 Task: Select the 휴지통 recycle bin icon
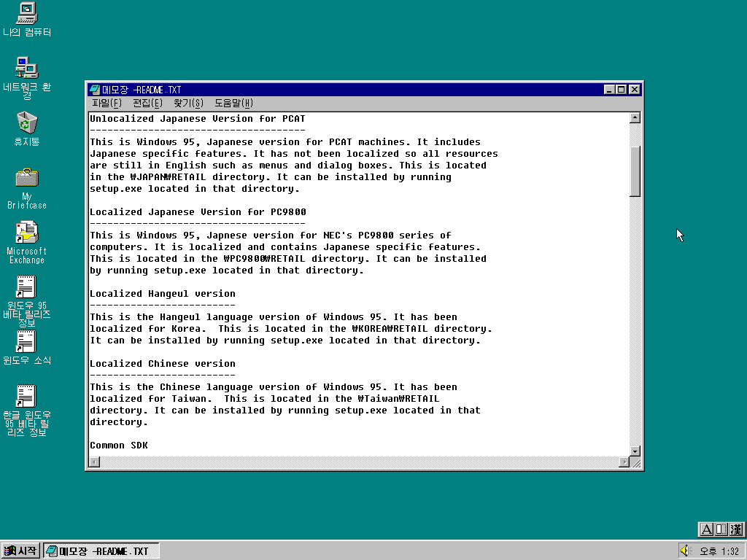pyautogui.click(x=27, y=128)
